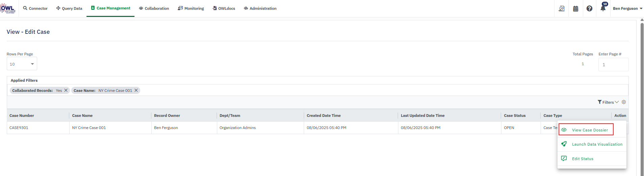Open the Ben Ferguson user menu
This screenshot has height=176, width=644.
click(x=627, y=8)
